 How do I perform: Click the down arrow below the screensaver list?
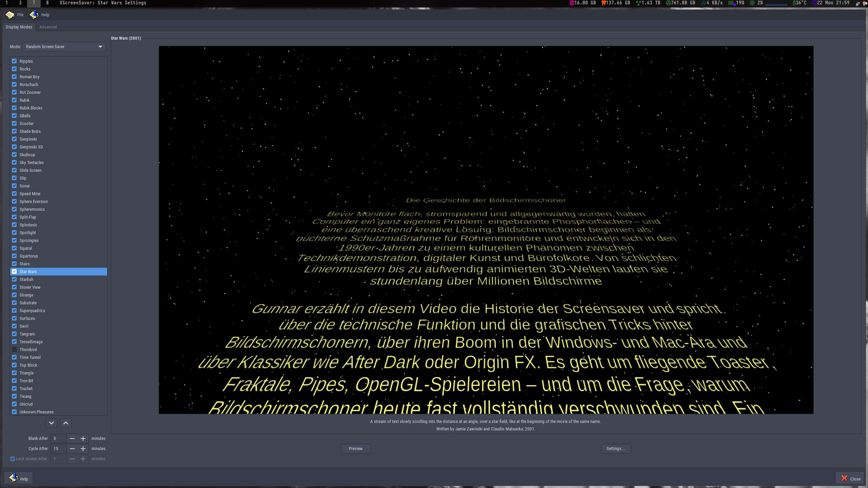tap(52, 423)
